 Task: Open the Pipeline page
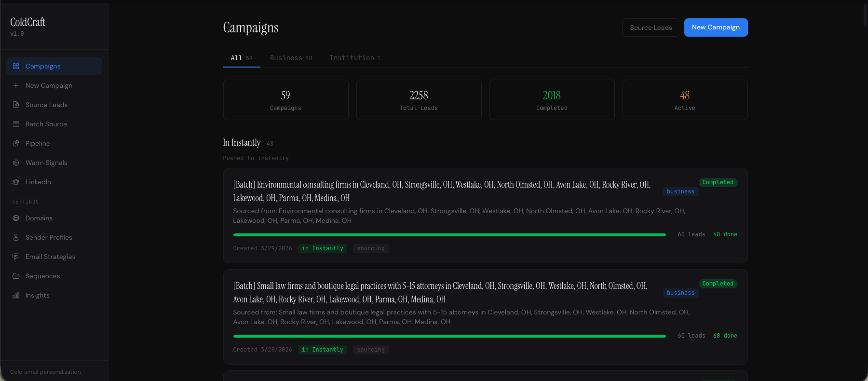coord(54,143)
